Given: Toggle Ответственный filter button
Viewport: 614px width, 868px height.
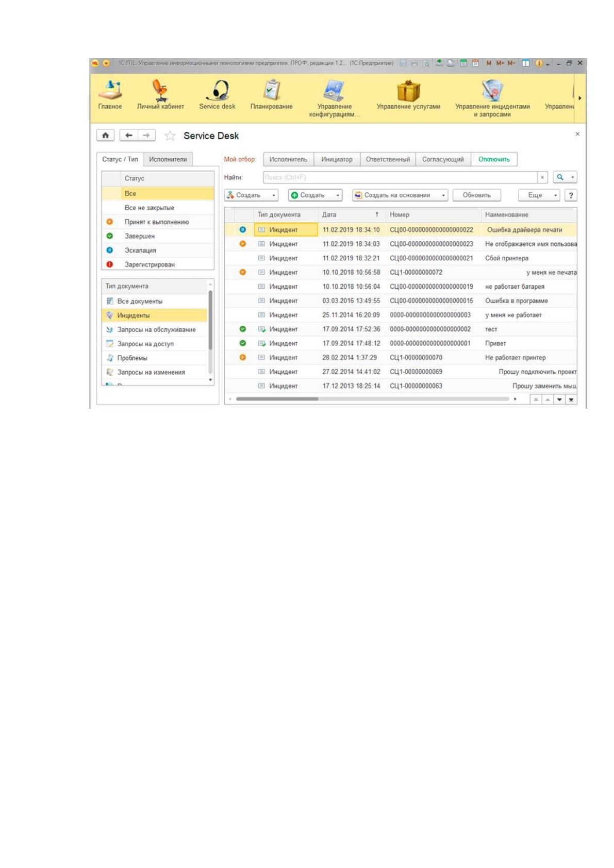Looking at the screenshot, I should coord(388,159).
